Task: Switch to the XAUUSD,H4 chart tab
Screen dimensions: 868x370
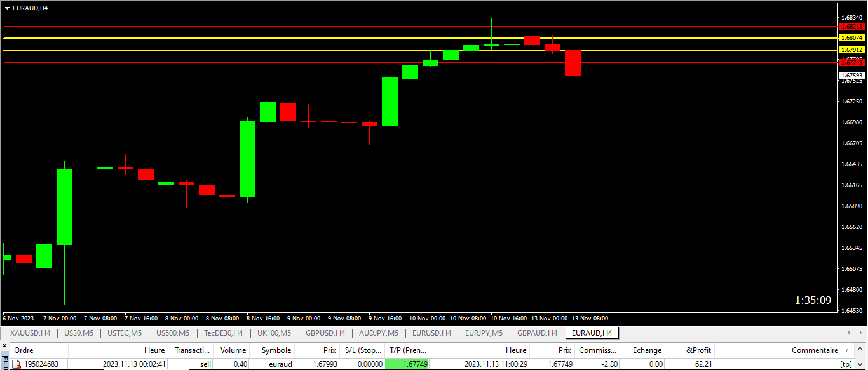Action: [x=31, y=333]
